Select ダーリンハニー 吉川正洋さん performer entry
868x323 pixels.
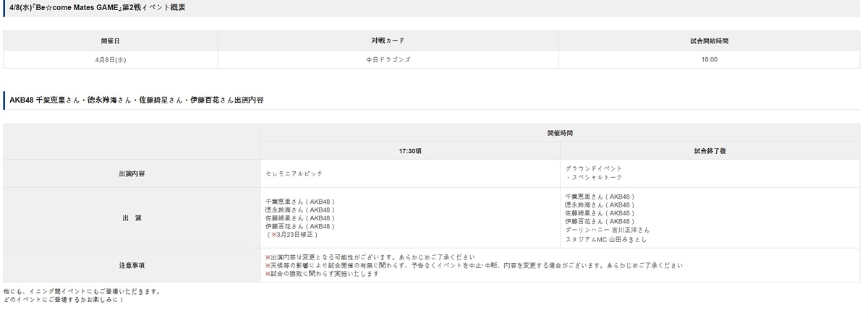(603, 230)
